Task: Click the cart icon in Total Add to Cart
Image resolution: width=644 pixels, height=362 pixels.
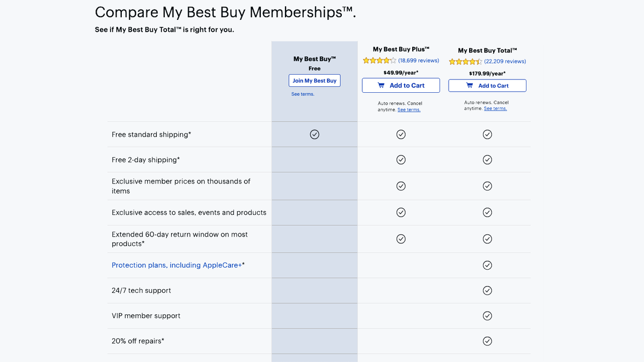Action: click(x=469, y=85)
